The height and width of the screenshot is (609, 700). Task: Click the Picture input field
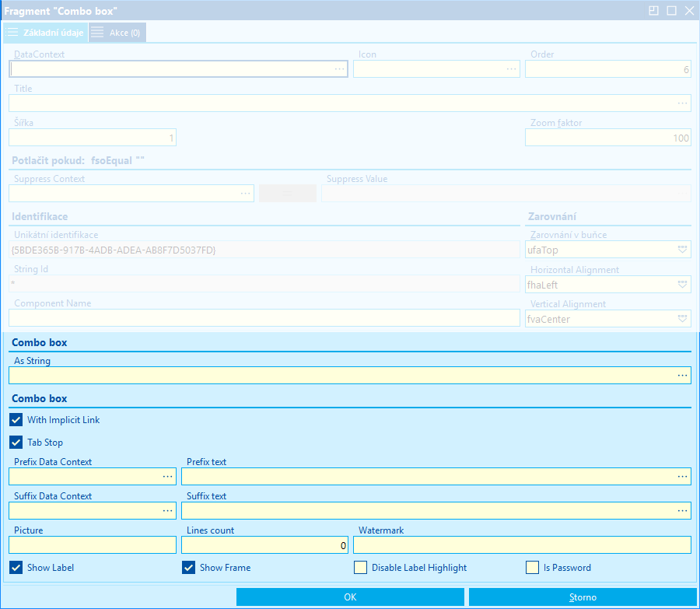[x=93, y=545]
